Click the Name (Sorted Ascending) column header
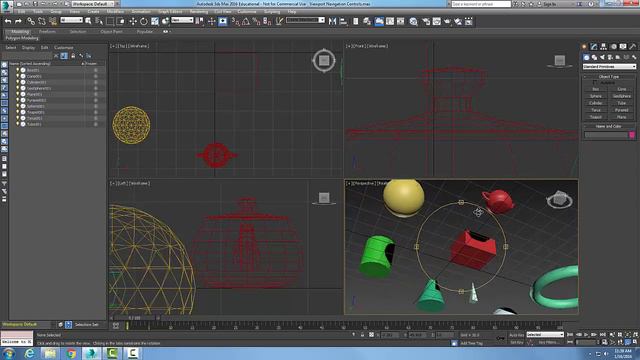The width and height of the screenshot is (640, 360). coord(45,64)
